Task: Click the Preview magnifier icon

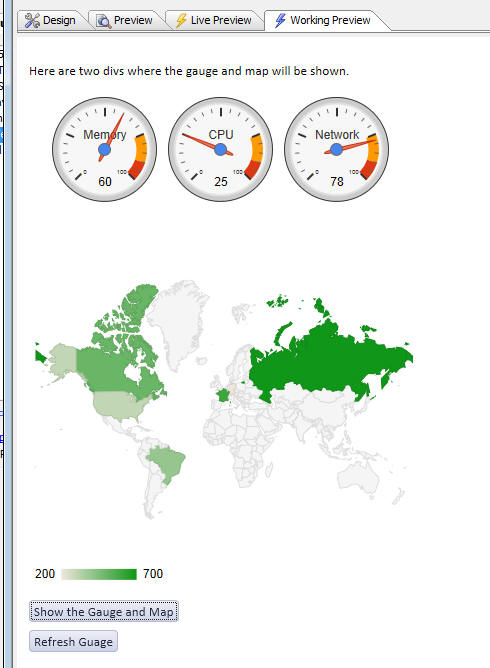Action: pos(104,20)
